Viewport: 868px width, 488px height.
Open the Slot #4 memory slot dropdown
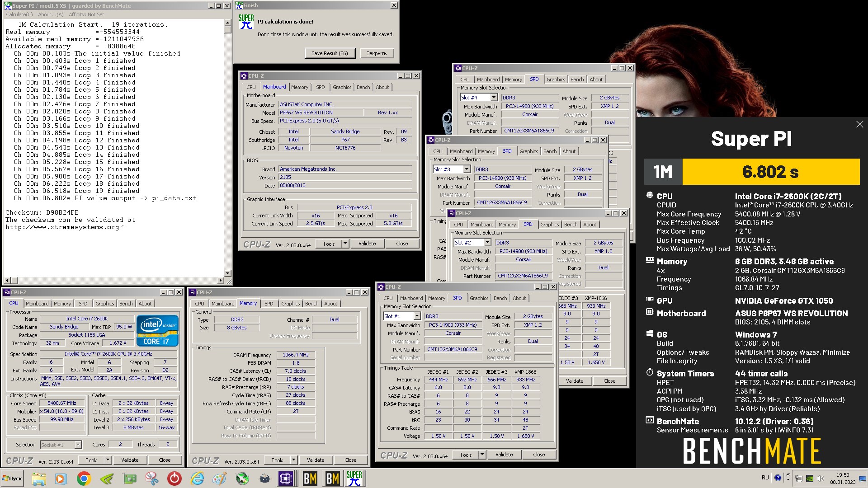tap(494, 98)
